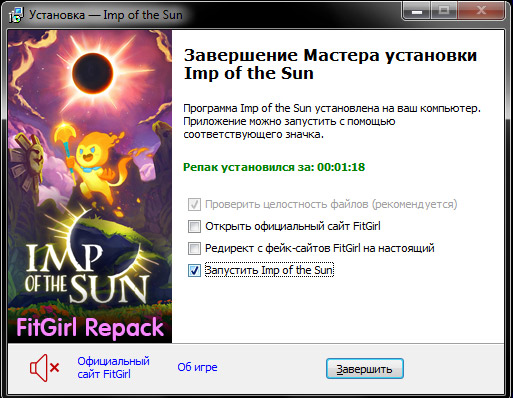Screen dimensions: 513x398
Task: Open the 'Официальный сайт FitGirl' link
Action: point(113,367)
